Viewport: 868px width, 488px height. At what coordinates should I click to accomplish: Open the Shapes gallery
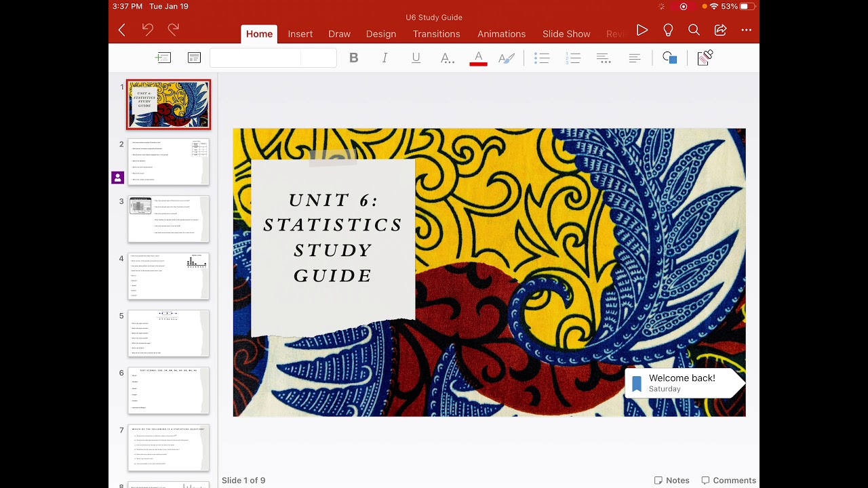point(670,58)
